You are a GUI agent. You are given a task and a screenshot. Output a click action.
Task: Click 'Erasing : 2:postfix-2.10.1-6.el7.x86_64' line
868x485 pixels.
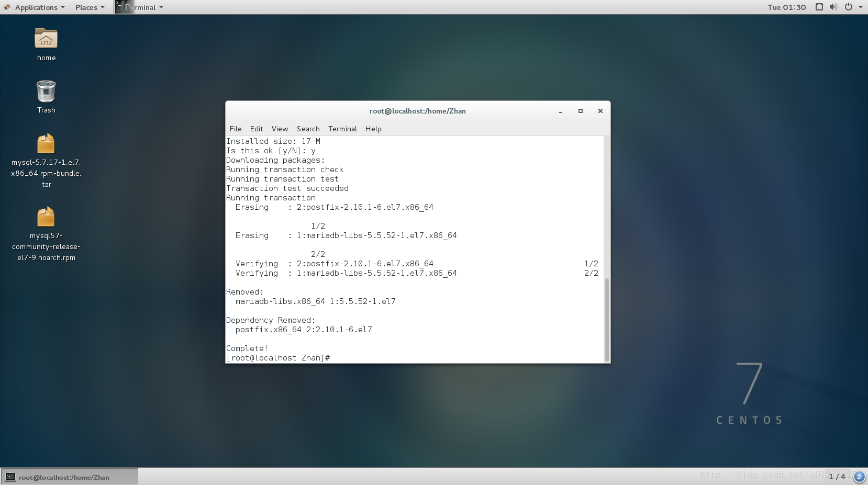(x=335, y=207)
